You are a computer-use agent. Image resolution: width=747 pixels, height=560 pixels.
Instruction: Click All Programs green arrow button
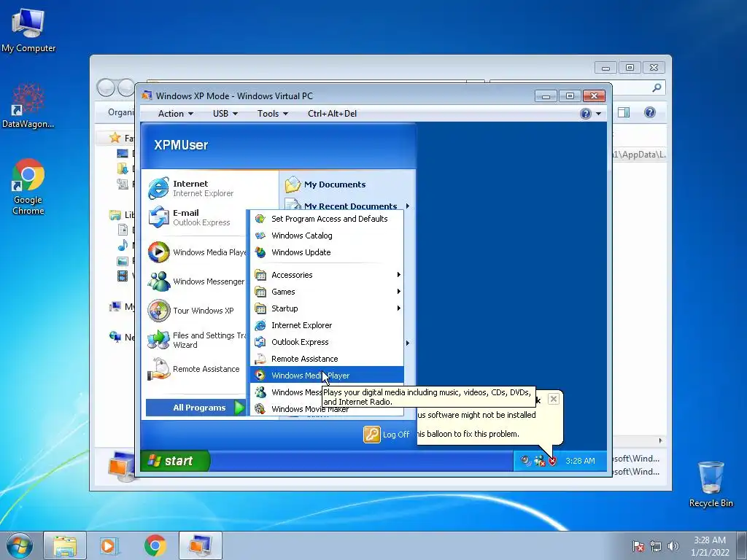coord(239,408)
